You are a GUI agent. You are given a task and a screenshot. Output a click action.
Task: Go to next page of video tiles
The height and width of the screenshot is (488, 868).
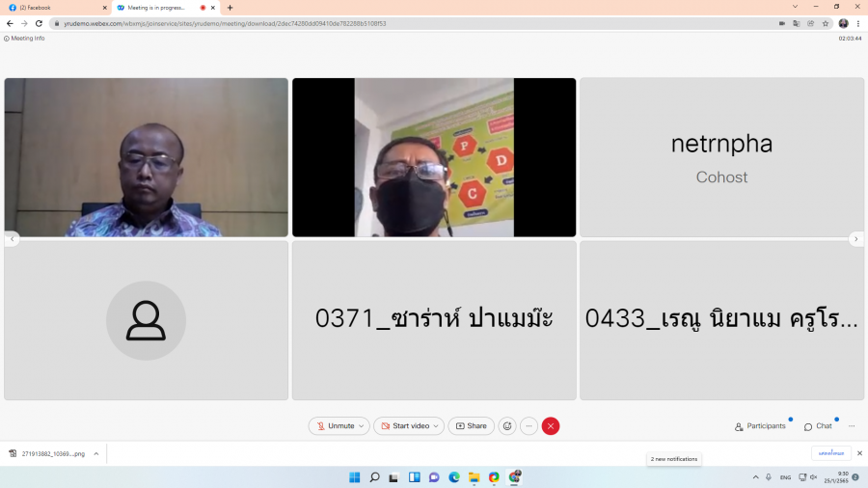tap(855, 239)
